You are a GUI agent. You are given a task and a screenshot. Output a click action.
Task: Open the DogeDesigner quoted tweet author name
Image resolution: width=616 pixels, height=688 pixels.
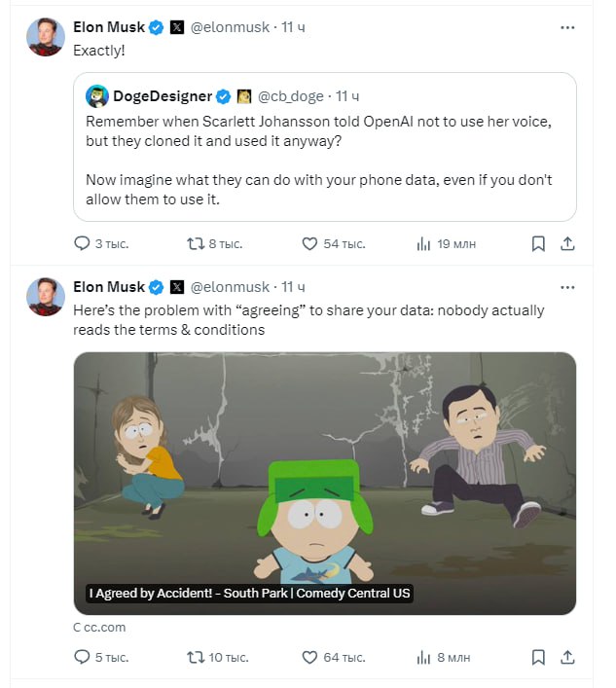point(162,96)
